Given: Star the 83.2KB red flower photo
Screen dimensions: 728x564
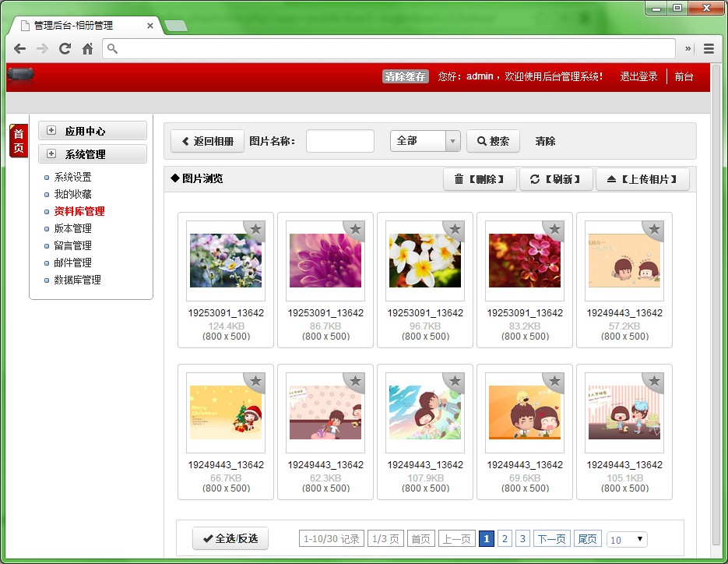Looking at the screenshot, I should coord(555,229).
